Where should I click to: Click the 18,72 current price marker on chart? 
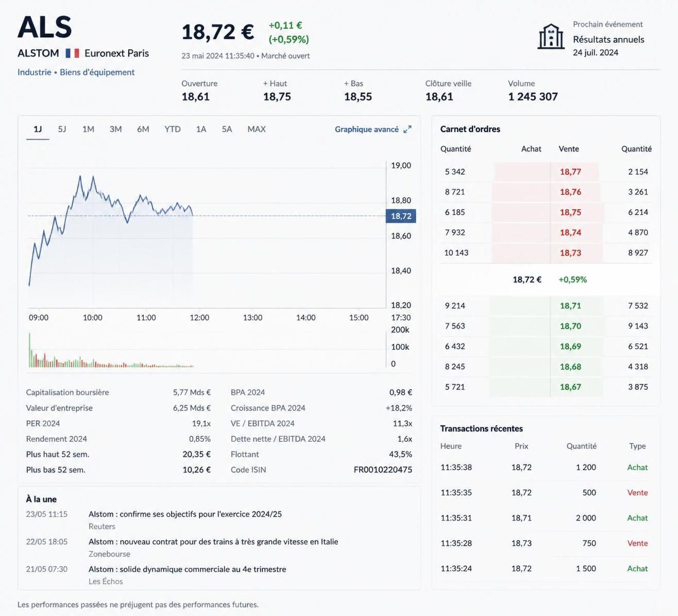(x=401, y=216)
